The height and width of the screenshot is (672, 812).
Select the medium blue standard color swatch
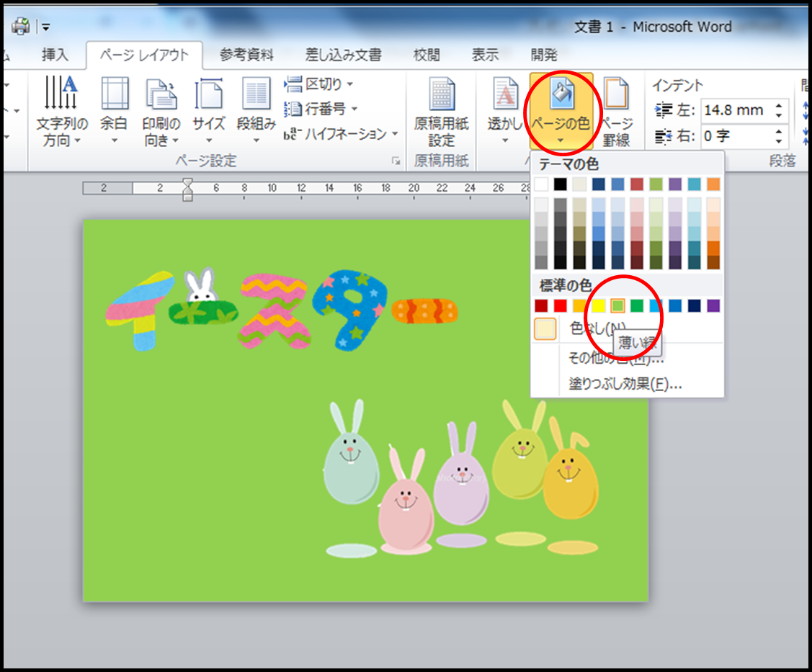click(675, 306)
